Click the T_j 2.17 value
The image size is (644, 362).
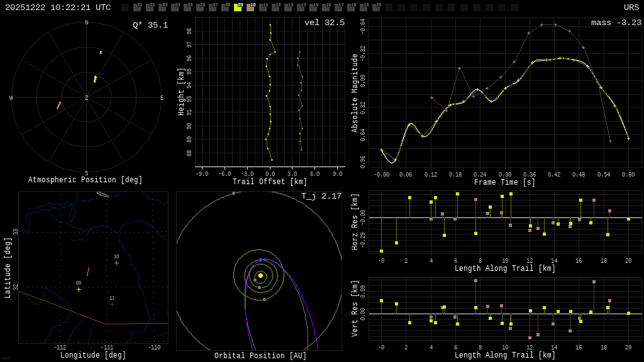[x=321, y=196]
